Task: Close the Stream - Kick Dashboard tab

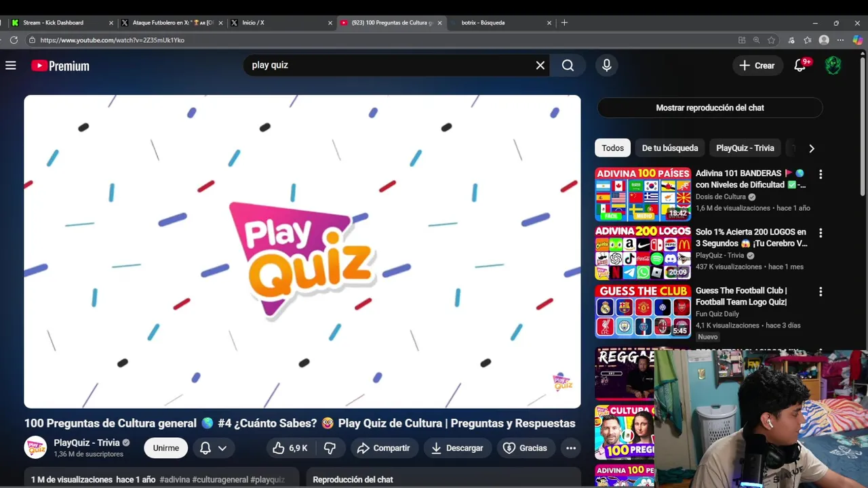Action: point(111,22)
